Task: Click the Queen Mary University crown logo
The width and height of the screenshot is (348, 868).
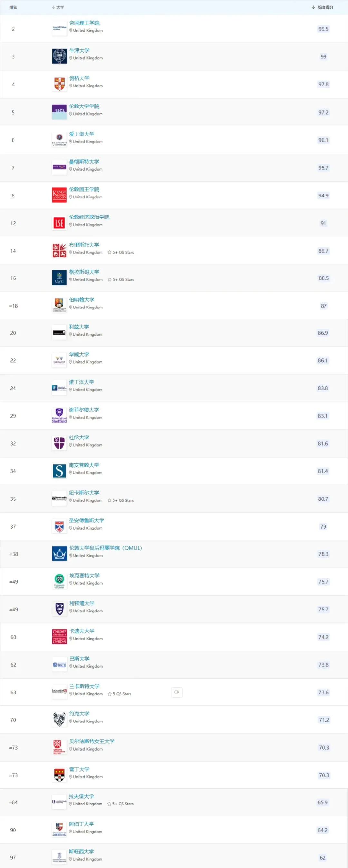Action: [x=60, y=554]
